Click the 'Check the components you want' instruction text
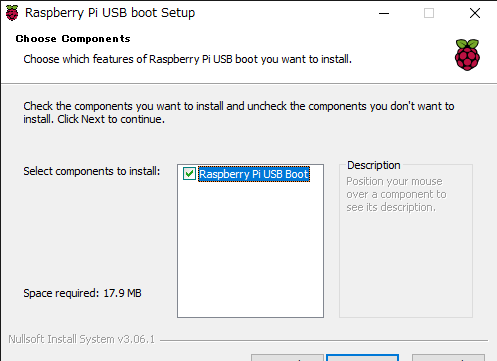The width and height of the screenshot is (497, 361). [x=239, y=112]
